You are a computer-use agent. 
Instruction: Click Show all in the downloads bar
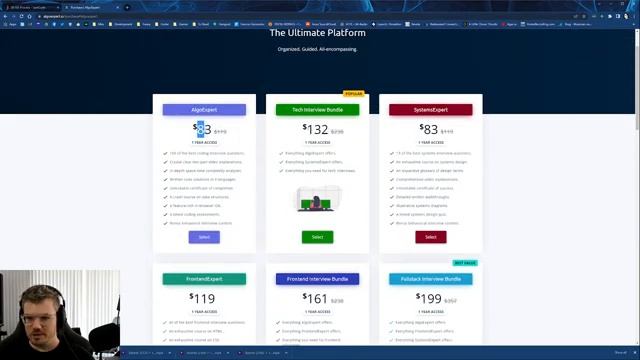[x=620, y=353]
